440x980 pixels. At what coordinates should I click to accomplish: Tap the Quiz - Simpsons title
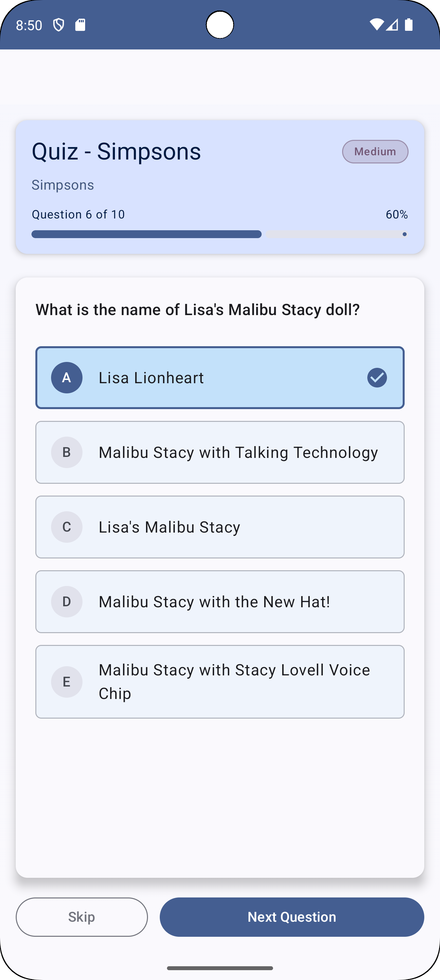(116, 151)
